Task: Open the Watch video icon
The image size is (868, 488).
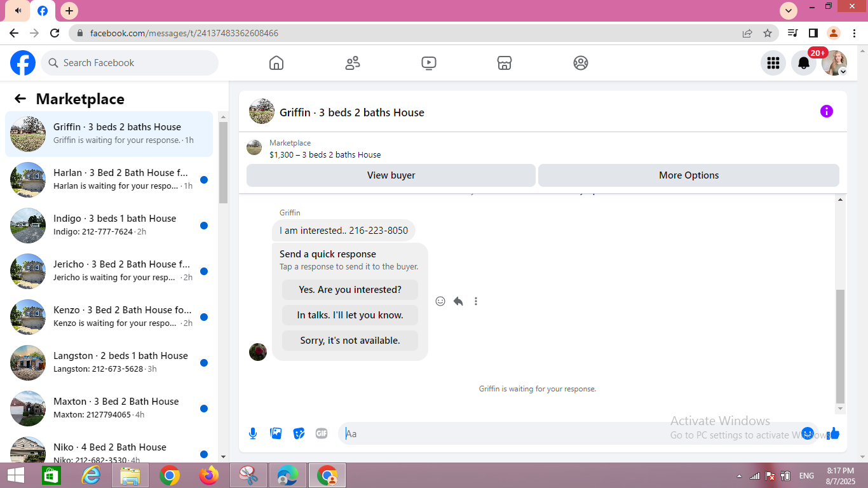Action: pyautogui.click(x=429, y=63)
